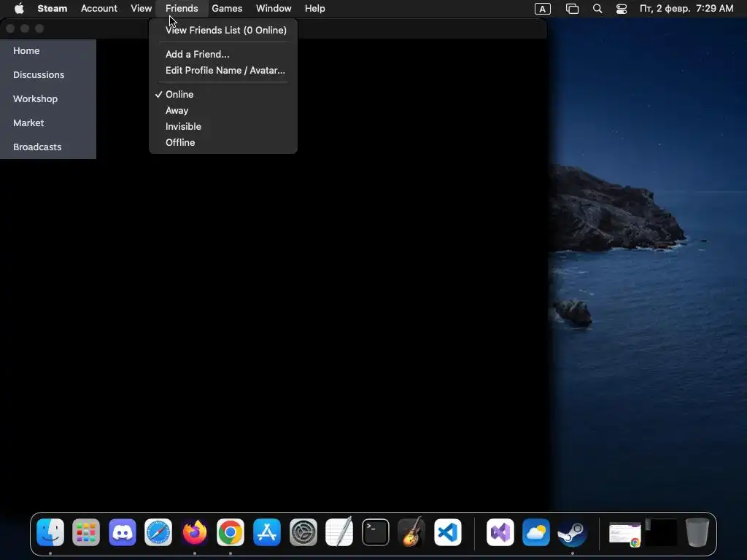Choose Edit Profile Name / Avatar...
The image size is (747, 560).
coord(223,71)
